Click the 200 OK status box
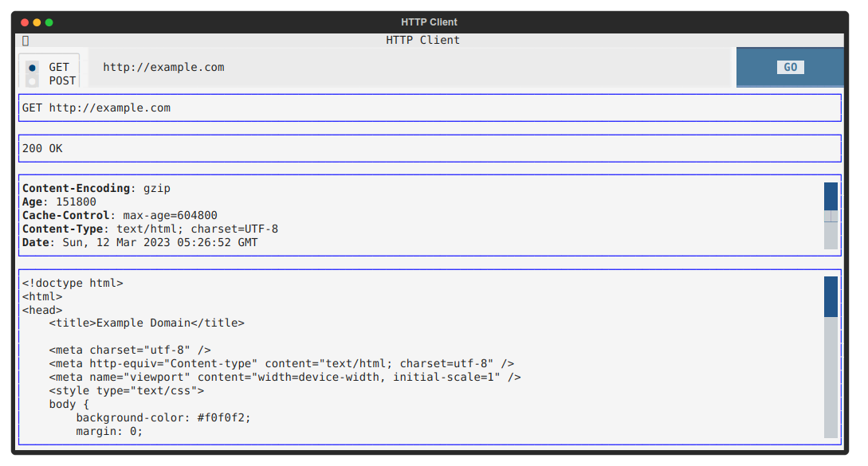 point(430,148)
